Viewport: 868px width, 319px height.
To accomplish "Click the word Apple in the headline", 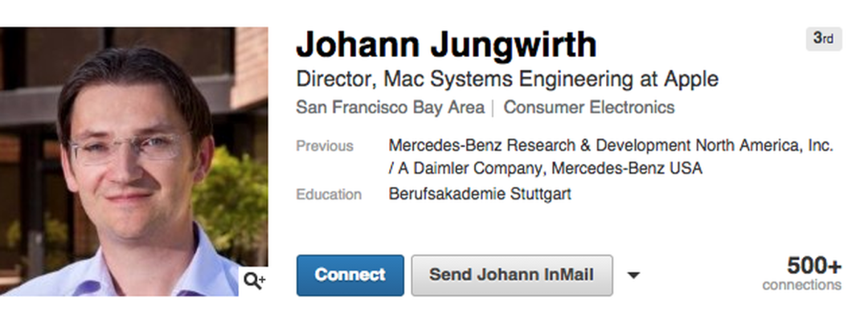I will (692, 80).
